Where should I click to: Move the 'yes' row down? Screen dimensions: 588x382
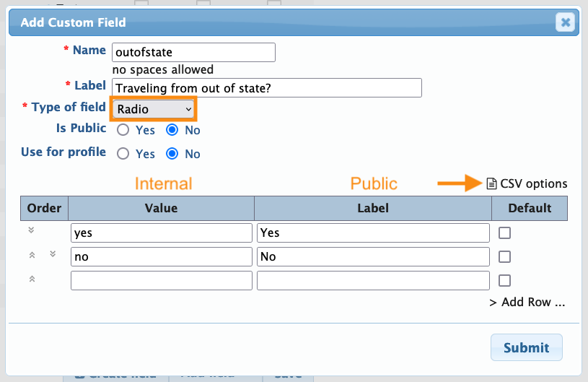[x=32, y=230]
